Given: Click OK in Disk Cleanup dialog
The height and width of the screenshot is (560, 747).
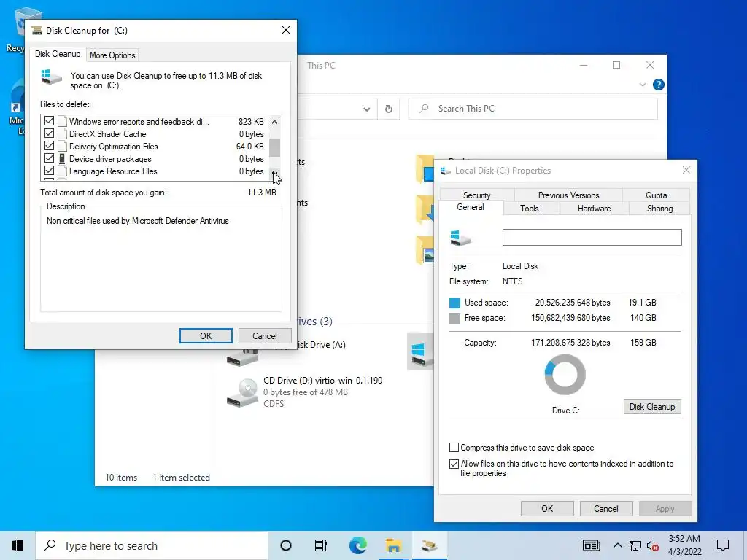Looking at the screenshot, I should point(206,335).
